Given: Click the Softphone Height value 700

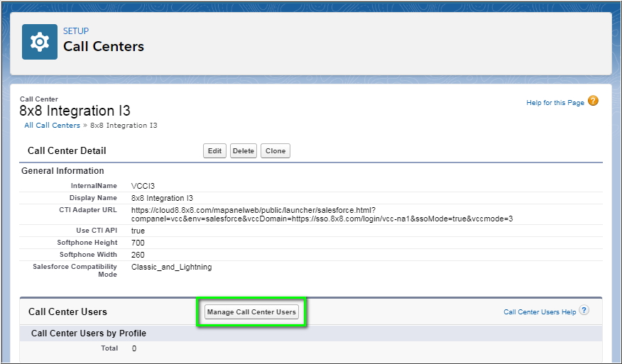Looking at the screenshot, I should click(x=138, y=243).
